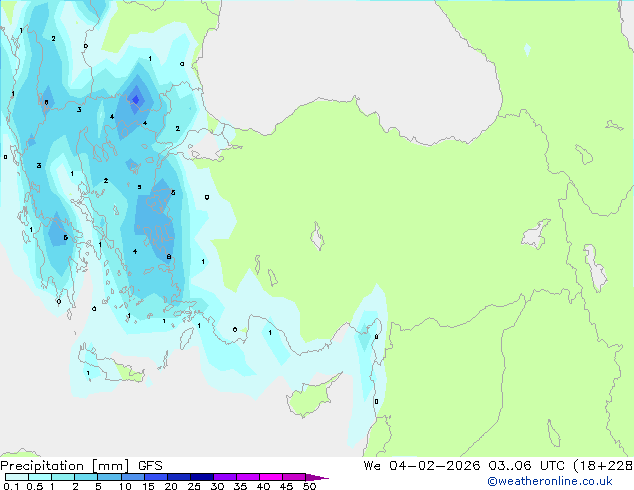Pick the magenta swatch between 40 and 45
634x490 pixels.
pos(271,477)
